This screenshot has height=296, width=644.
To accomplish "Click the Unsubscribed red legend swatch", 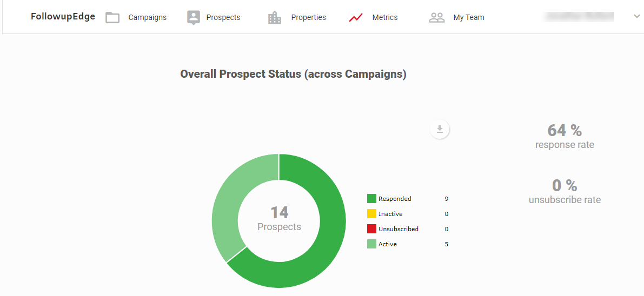I will 371,229.
